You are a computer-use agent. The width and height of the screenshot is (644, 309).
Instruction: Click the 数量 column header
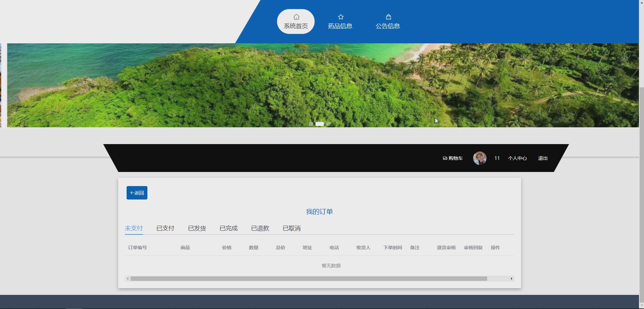254,248
